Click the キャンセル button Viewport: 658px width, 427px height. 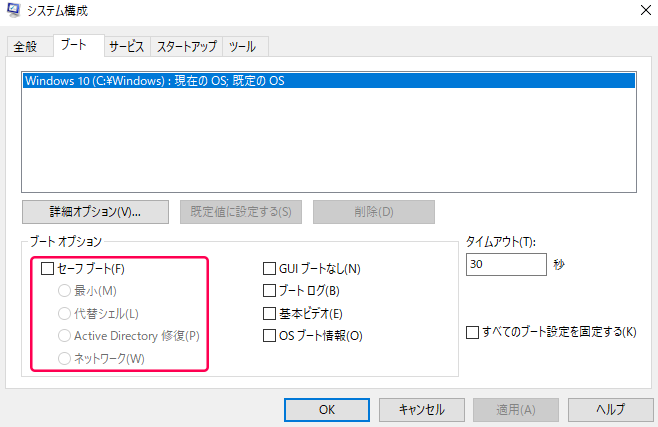click(422, 410)
